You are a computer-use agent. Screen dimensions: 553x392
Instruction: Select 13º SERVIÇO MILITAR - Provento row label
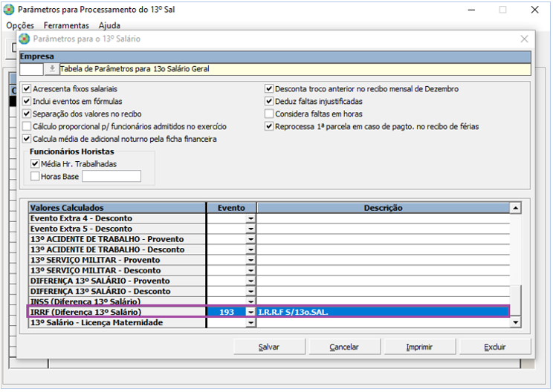(117, 260)
